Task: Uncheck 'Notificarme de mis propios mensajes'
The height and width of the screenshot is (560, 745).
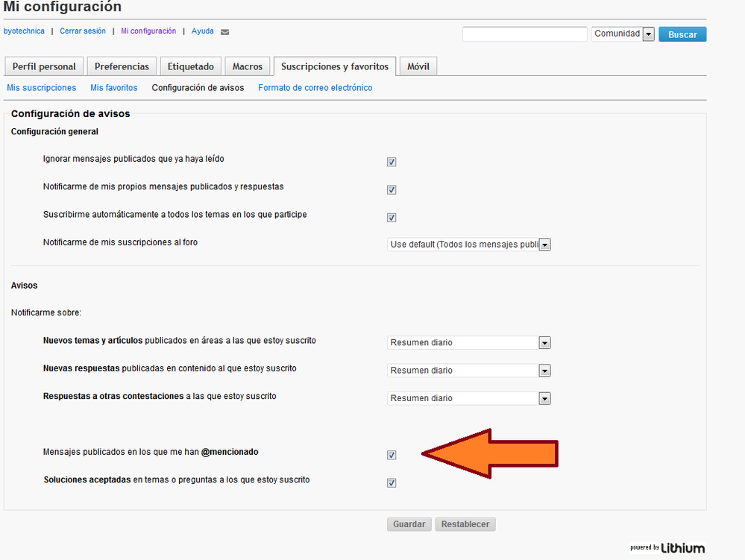Action: click(x=392, y=190)
